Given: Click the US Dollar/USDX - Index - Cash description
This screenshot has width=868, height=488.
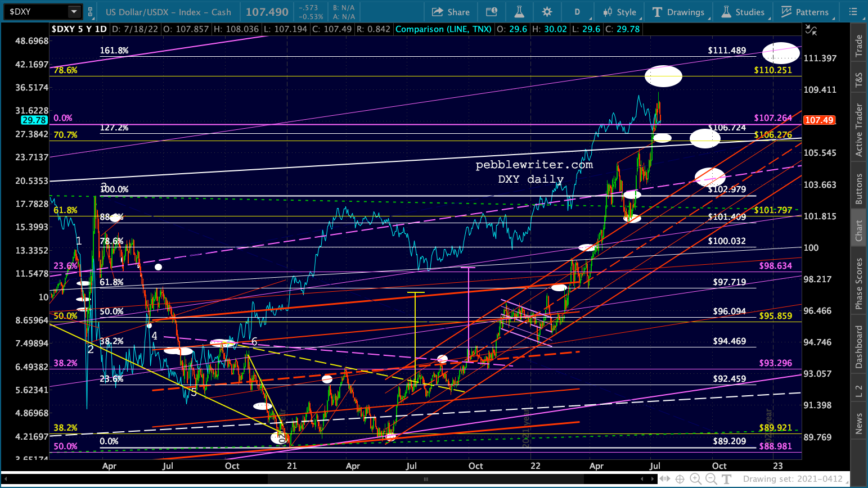Looking at the screenshot, I should click(168, 12).
